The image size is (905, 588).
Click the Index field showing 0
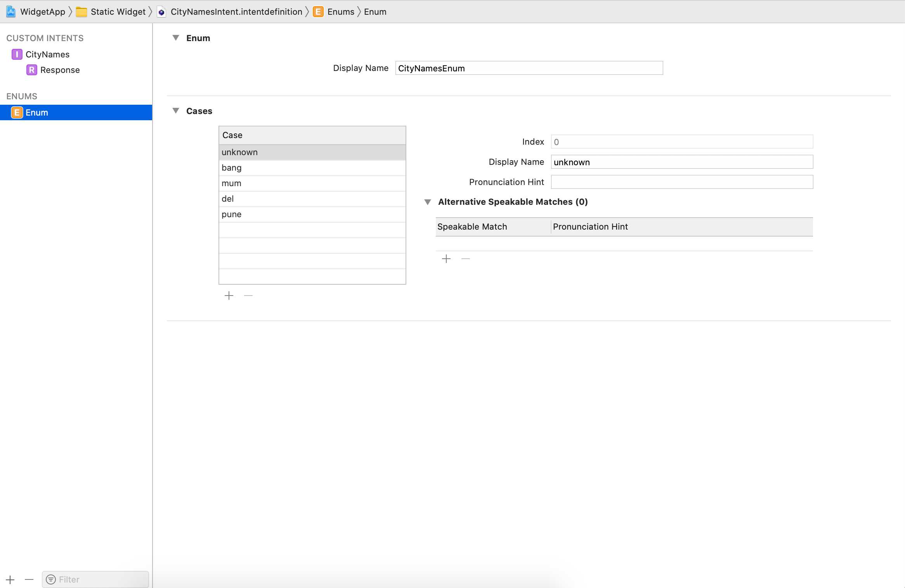682,142
